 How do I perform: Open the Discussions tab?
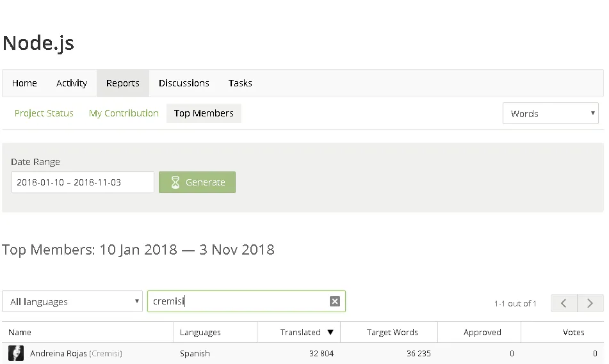(184, 83)
